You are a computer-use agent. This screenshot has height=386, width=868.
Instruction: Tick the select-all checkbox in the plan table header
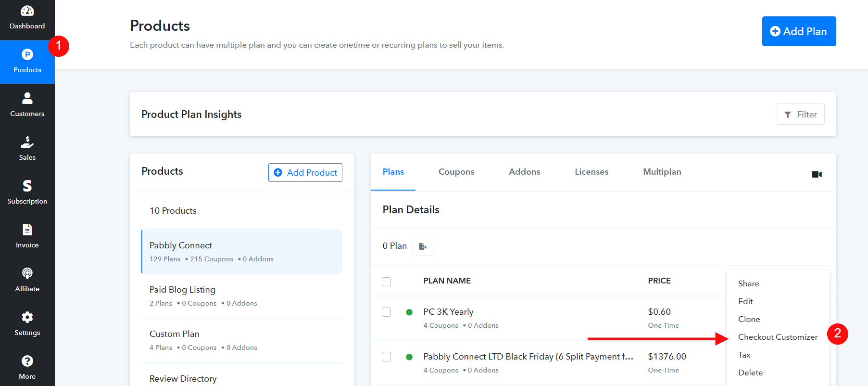pyautogui.click(x=386, y=282)
